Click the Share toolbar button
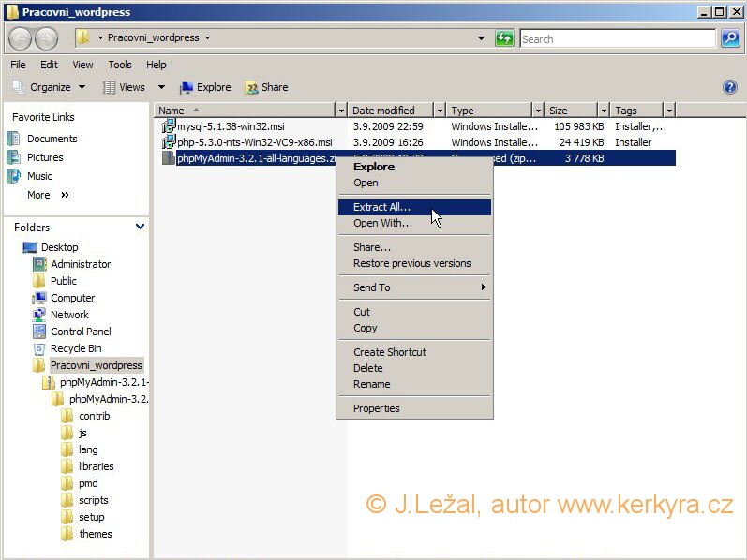Image resolution: width=747 pixels, height=560 pixels. coord(266,87)
